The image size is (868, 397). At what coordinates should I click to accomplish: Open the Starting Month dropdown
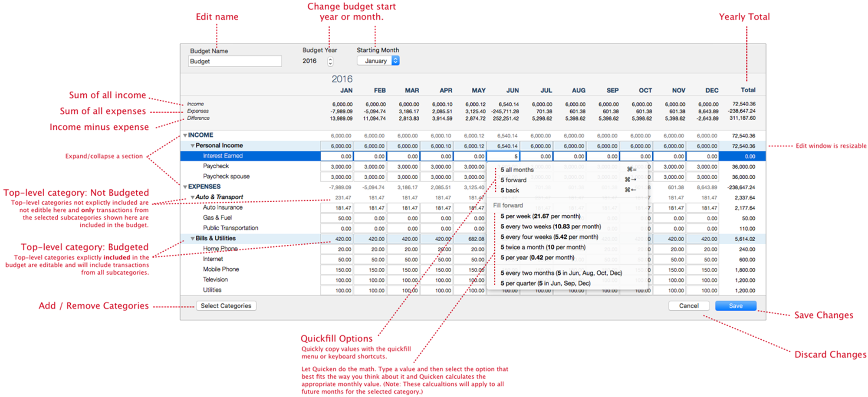378,61
